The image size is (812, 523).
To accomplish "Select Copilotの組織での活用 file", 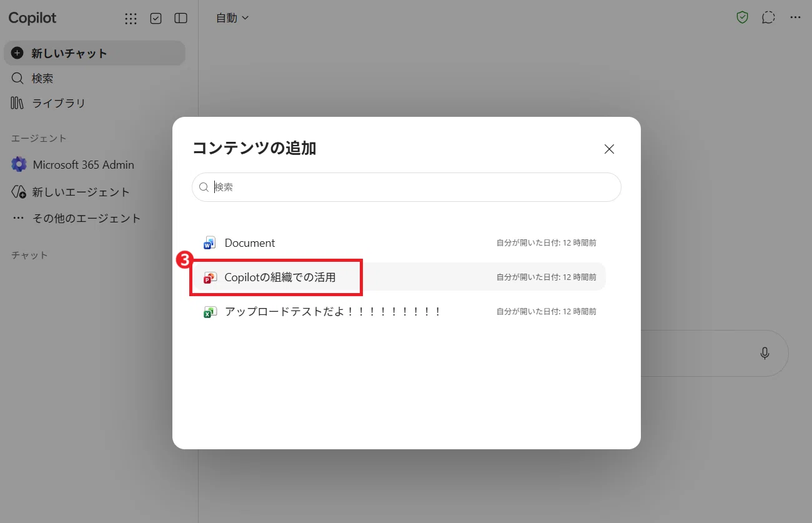I will pos(399,277).
